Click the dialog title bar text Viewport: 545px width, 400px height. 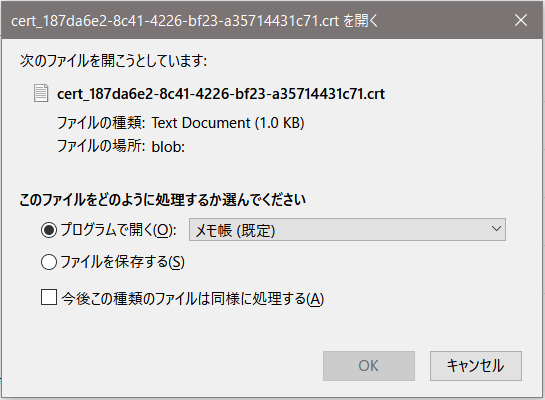pos(194,21)
